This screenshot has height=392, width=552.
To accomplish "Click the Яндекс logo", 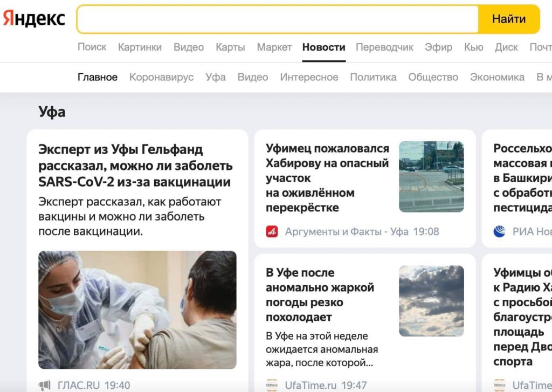I will tap(34, 19).
